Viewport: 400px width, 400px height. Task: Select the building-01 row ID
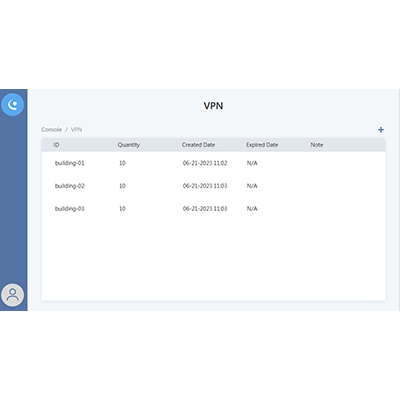pyautogui.click(x=70, y=163)
